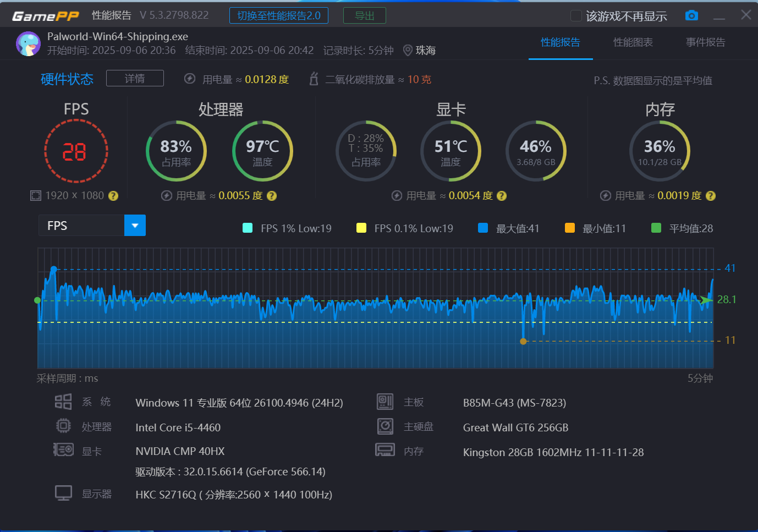Click Palworld-Win64-Shipping.exe title text

pos(118,36)
